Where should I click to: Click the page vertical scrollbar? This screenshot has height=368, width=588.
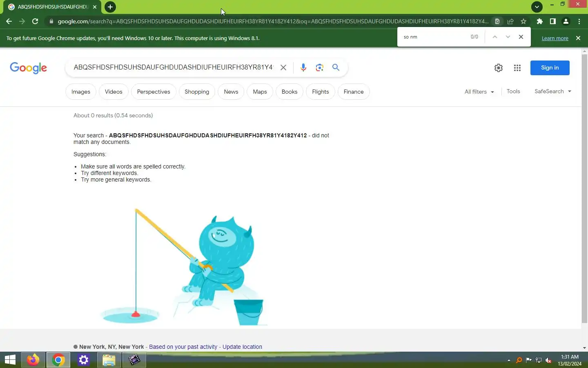[584, 188]
